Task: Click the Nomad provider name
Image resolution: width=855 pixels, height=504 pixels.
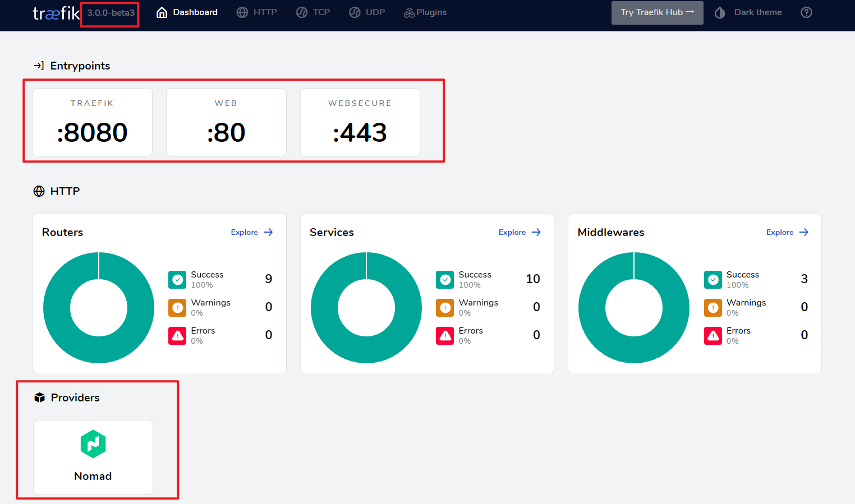Action: click(x=93, y=476)
